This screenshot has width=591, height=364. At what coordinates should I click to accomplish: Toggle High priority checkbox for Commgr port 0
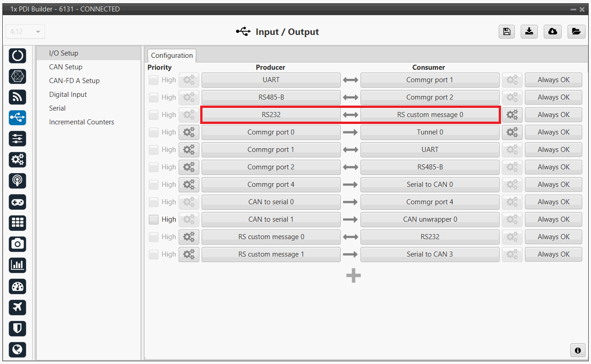(153, 132)
